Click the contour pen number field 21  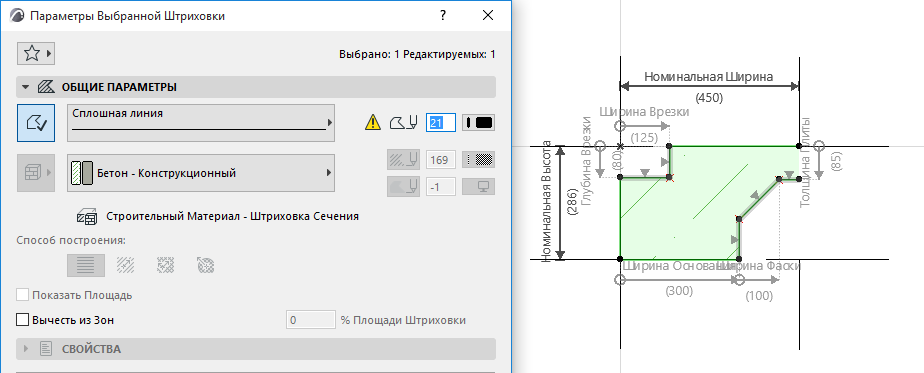[441, 123]
